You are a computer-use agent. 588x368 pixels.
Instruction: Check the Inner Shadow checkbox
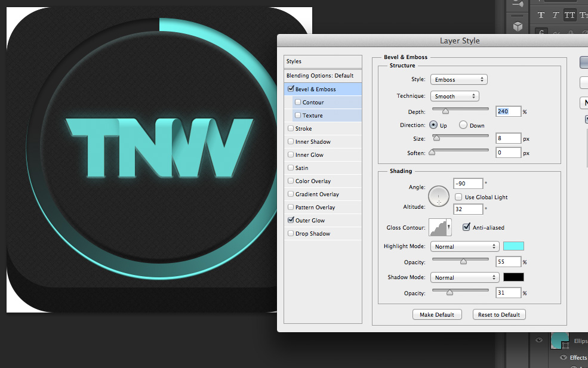(x=291, y=141)
